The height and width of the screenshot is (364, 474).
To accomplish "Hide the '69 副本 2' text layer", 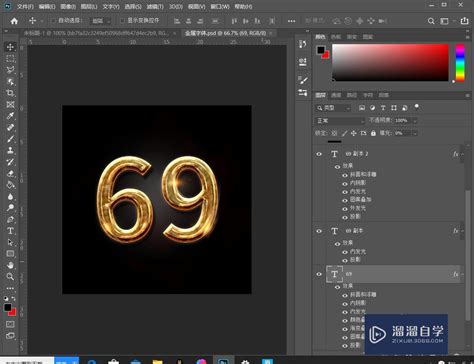I will tap(319, 154).
